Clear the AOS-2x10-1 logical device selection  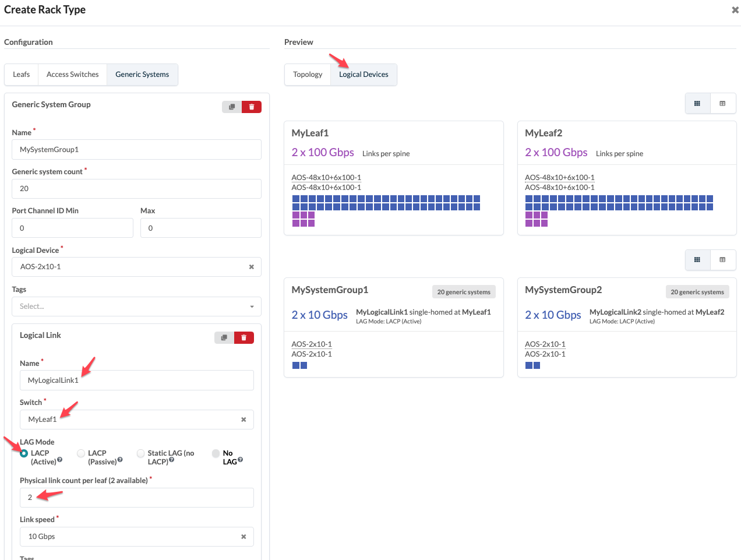pos(252,267)
